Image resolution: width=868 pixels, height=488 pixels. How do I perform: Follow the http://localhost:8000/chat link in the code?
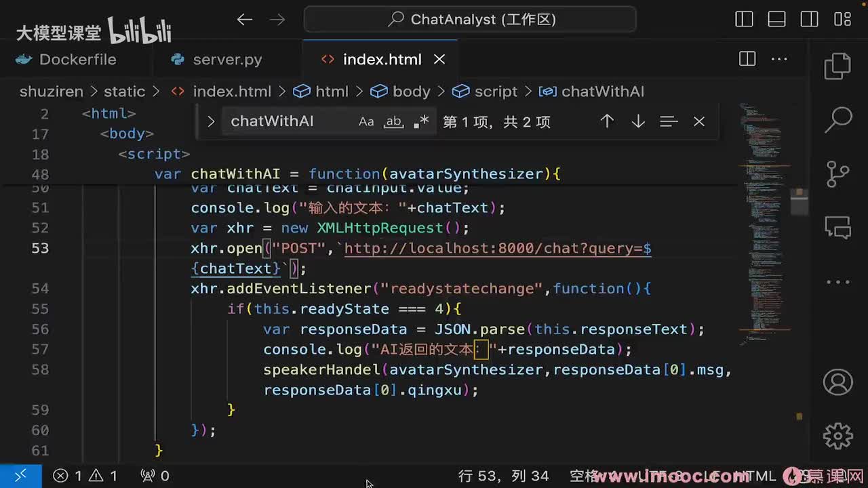[x=498, y=248]
